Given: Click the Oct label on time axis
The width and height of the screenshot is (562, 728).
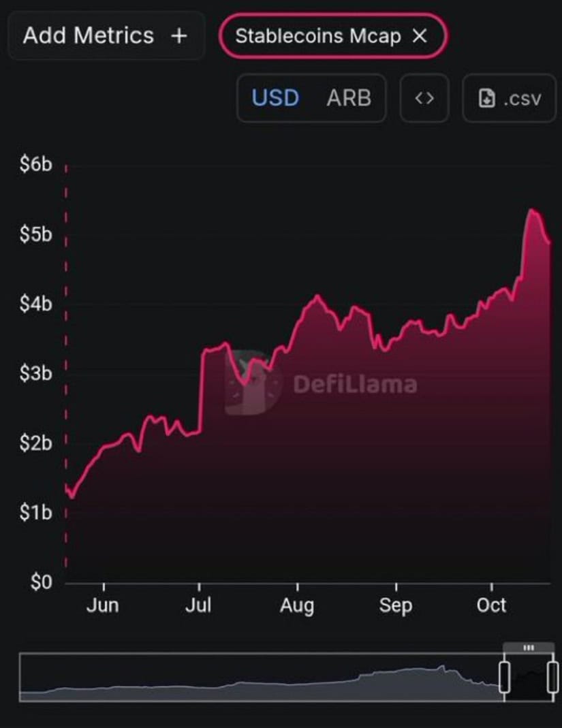Looking at the screenshot, I should click(x=491, y=605).
